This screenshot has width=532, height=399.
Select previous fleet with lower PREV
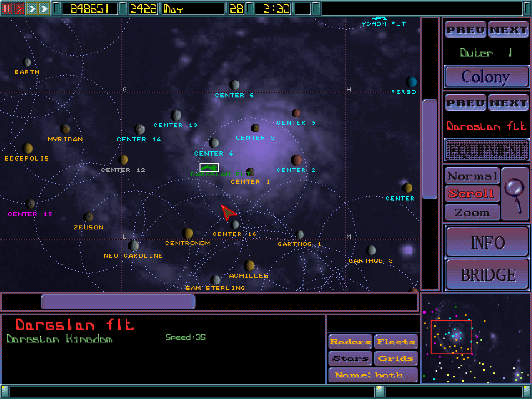465,103
